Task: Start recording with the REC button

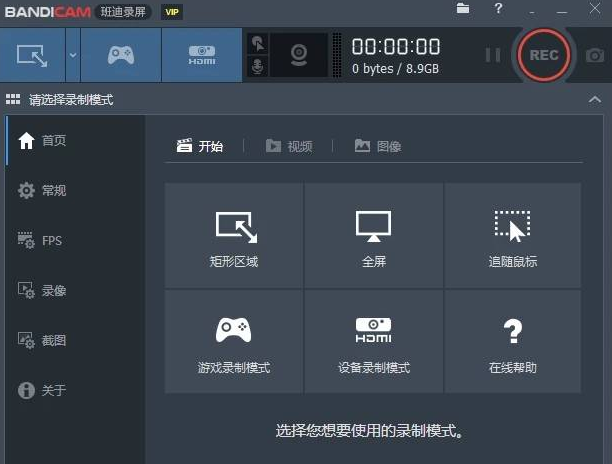Action: (544, 55)
